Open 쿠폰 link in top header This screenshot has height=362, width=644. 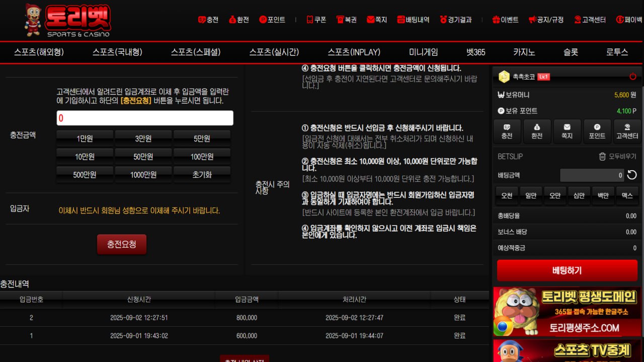(x=316, y=20)
